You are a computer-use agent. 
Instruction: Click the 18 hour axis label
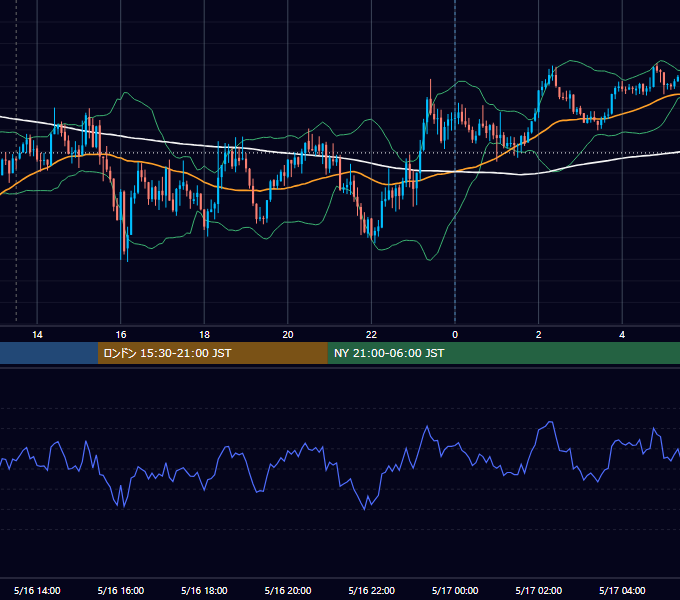click(x=204, y=335)
